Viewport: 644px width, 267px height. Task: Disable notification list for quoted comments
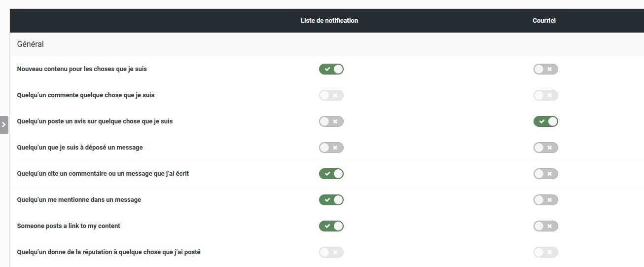(331, 174)
